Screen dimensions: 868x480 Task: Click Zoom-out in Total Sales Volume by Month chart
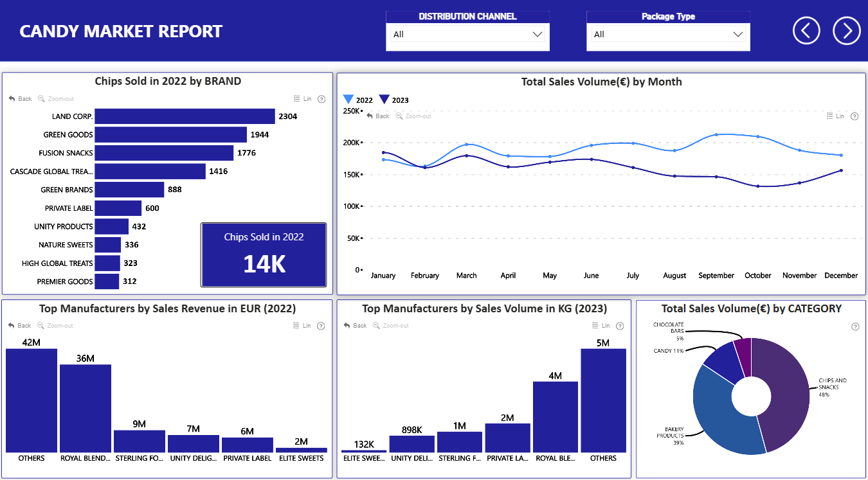point(413,116)
